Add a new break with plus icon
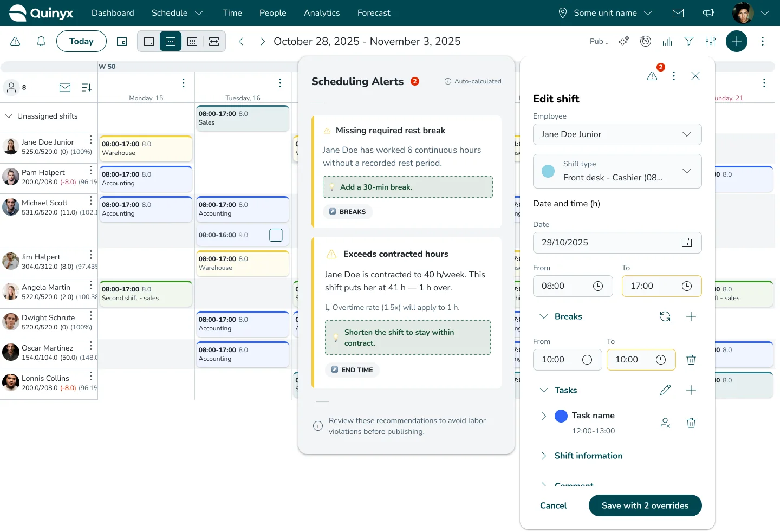Screen dimensions: 780x532 coord(691,316)
